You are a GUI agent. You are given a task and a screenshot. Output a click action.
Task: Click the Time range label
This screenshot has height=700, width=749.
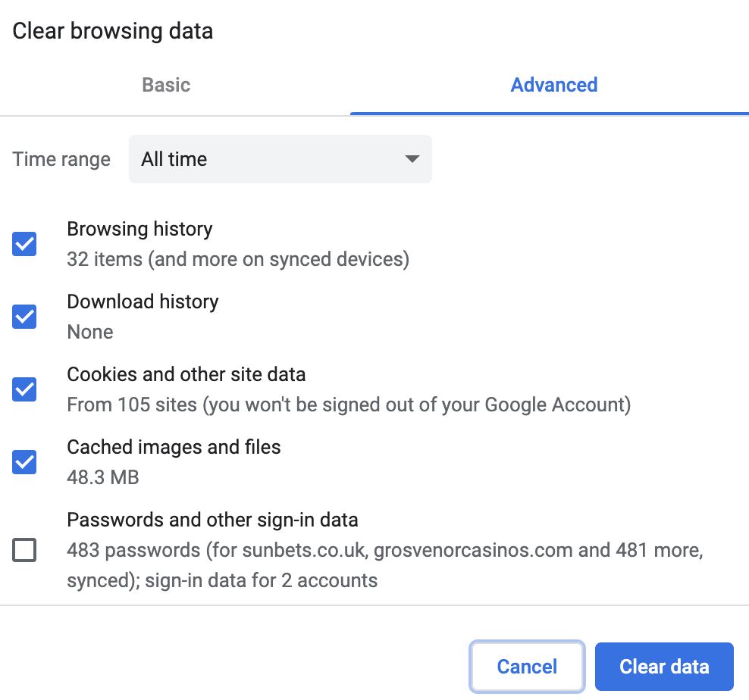click(61, 160)
